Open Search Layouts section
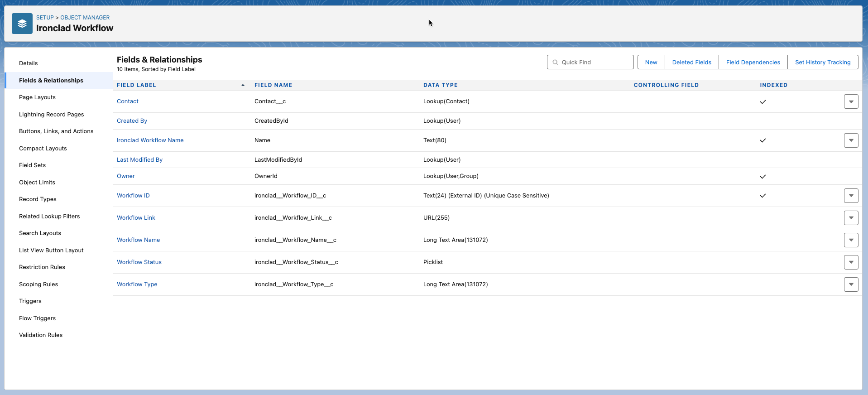Viewport: 868px width, 395px height. [40, 233]
